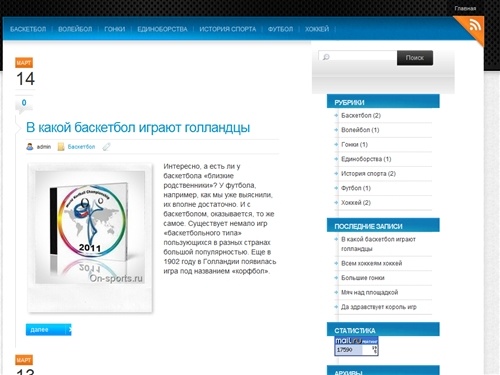Open the ФУТБОЛ menu item
Viewport: 500px width, 375px height.
[x=280, y=29]
